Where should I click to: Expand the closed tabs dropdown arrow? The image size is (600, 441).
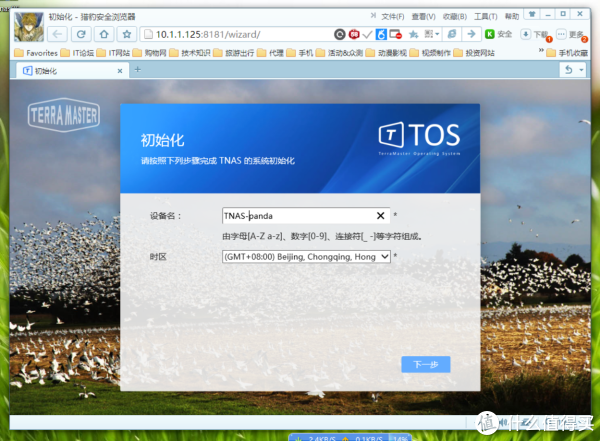tap(581, 70)
